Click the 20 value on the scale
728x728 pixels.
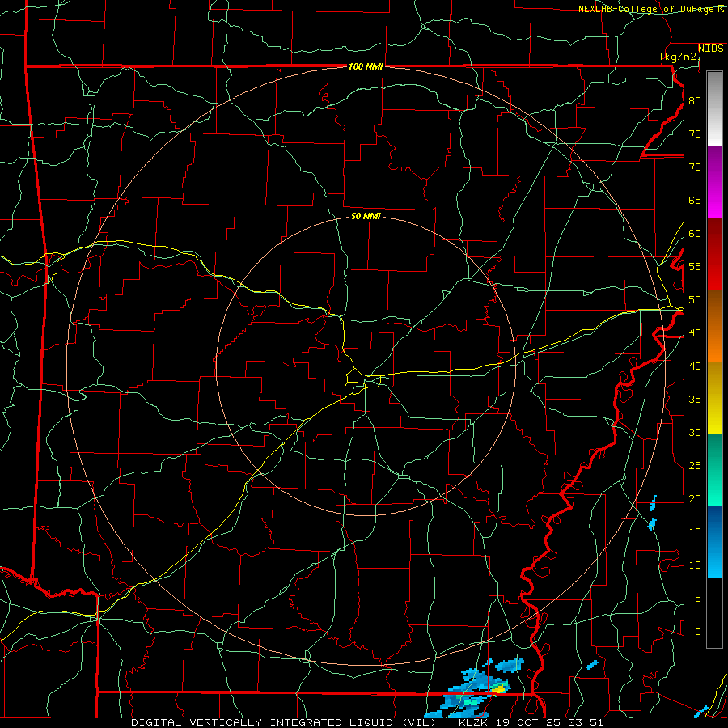click(695, 498)
